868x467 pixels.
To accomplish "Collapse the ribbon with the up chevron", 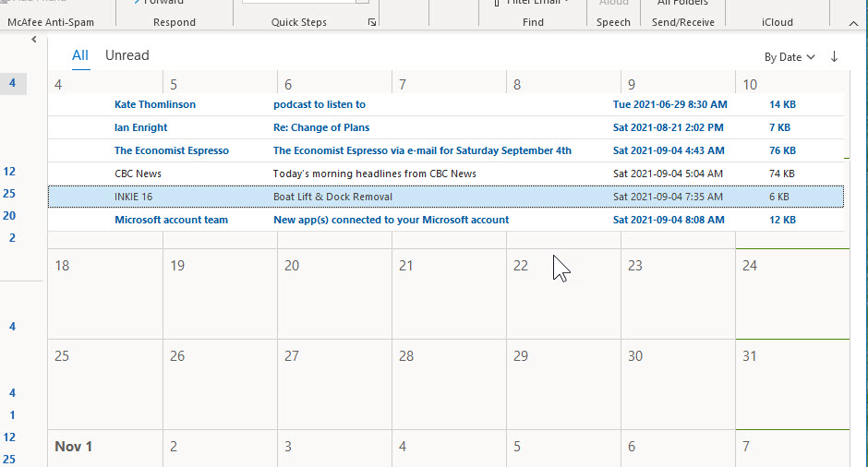I will tap(852, 21).
